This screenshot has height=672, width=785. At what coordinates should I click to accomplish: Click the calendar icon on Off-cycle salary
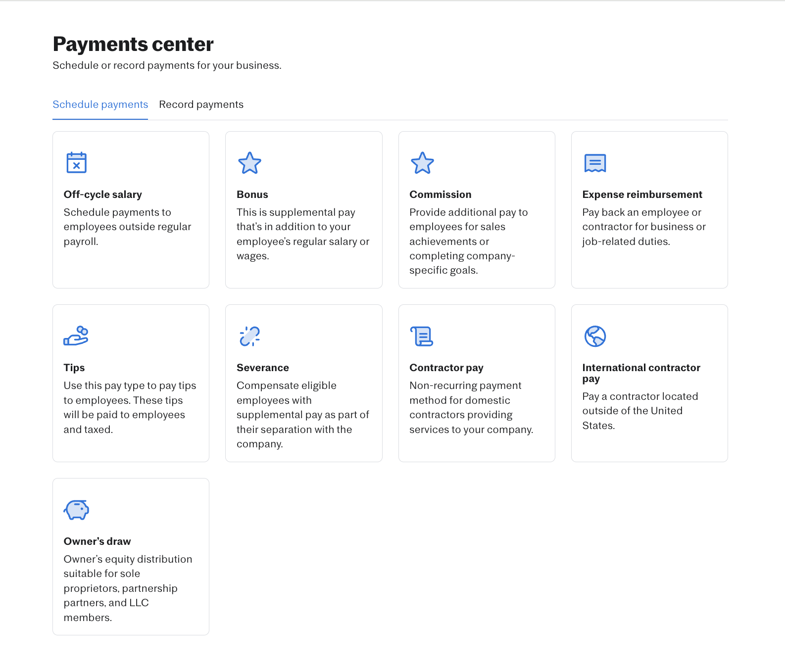pyautogui.click(x=76, y=163)
